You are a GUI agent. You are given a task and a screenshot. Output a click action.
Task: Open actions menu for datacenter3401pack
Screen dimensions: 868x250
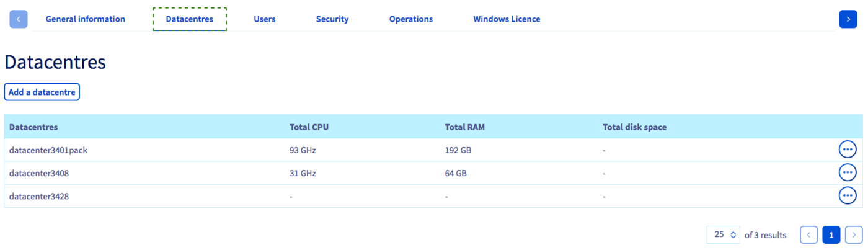click(x=847, y=150)
